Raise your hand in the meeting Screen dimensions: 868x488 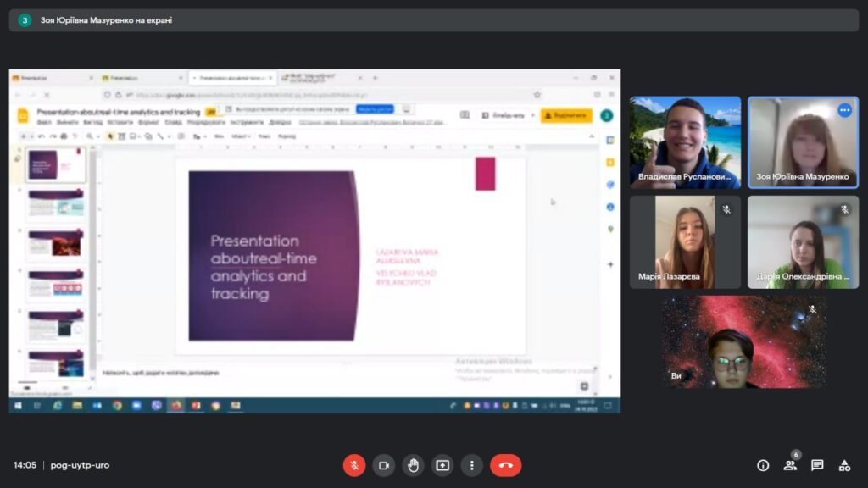414,465
